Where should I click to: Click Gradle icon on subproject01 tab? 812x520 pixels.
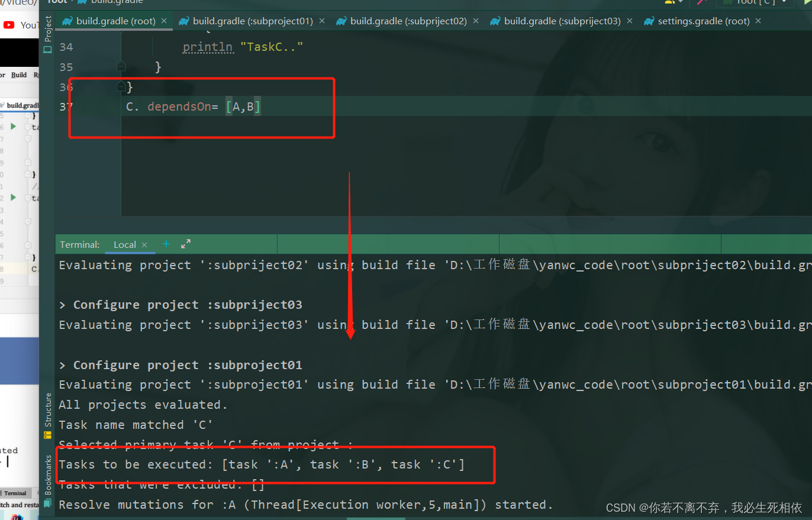184,21
